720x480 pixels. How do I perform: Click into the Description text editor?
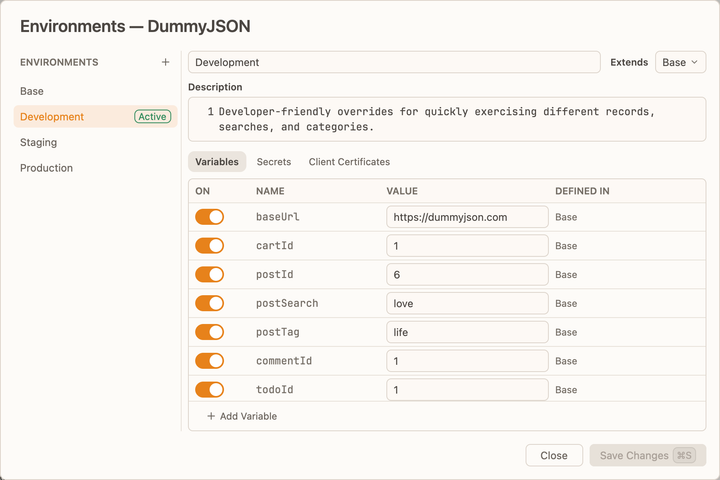click(x=447, y=119)
